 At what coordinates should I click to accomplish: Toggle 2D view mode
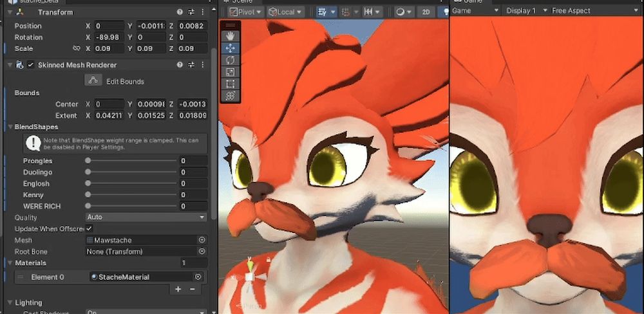(426, 12)
